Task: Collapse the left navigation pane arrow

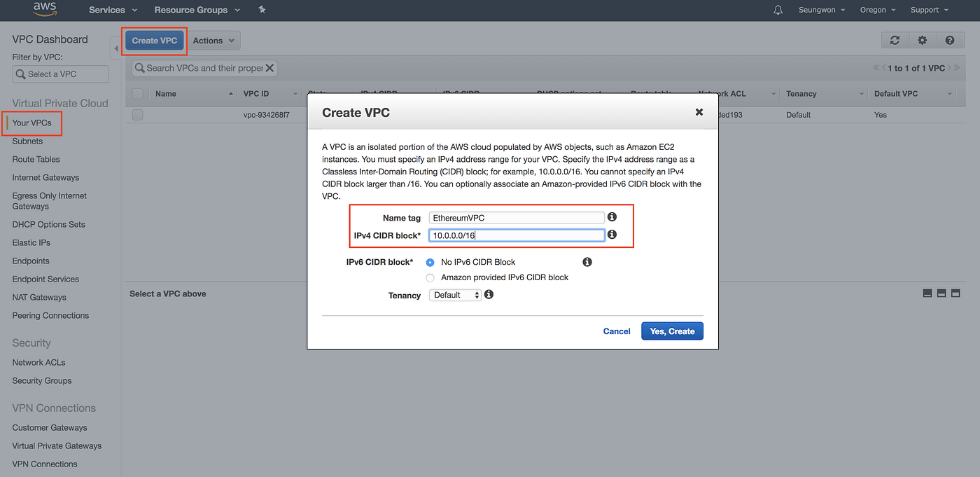Action: (116, 48)
